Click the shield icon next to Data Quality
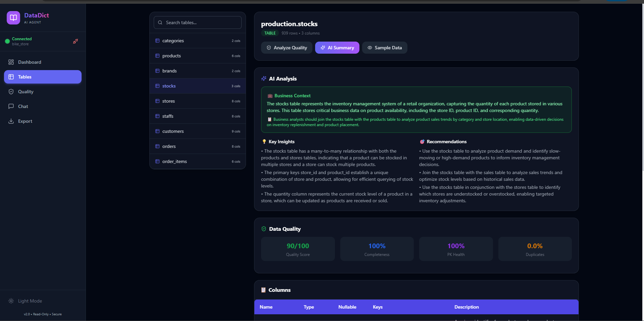Image resolution: width=644 pixels, height=321 pixels. click(x=264, y=229)
